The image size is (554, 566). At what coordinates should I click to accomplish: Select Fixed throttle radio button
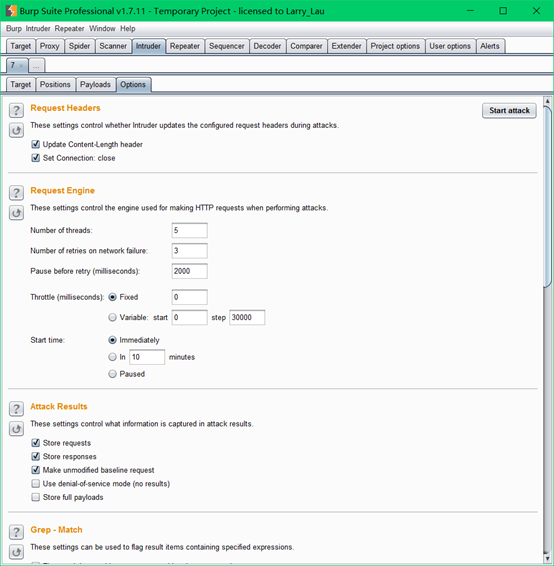tap(113, 297)
